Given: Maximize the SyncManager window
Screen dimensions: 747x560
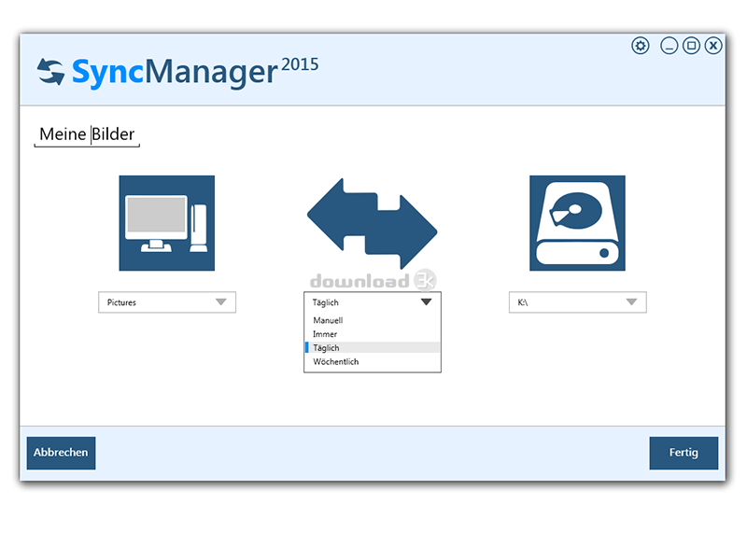Looking at the screenshot, I should [x=691, y=46].
